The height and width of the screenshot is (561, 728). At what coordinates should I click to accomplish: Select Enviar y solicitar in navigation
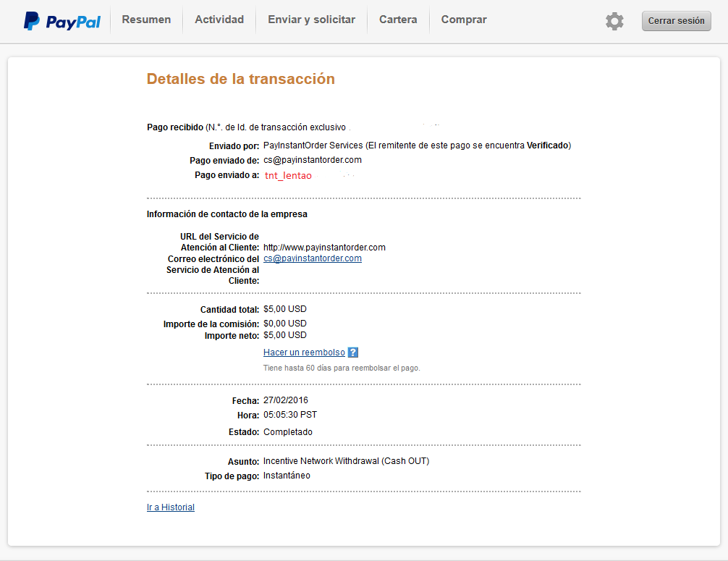[311, 20]
